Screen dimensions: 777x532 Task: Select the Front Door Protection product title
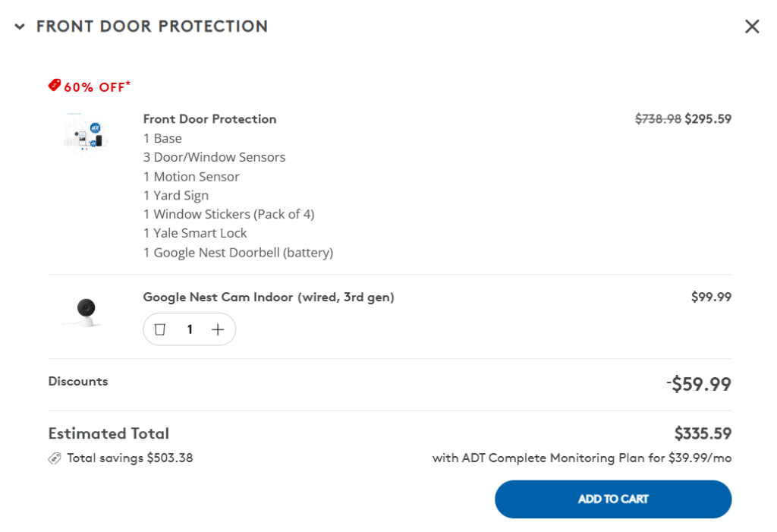coord(209,119)
